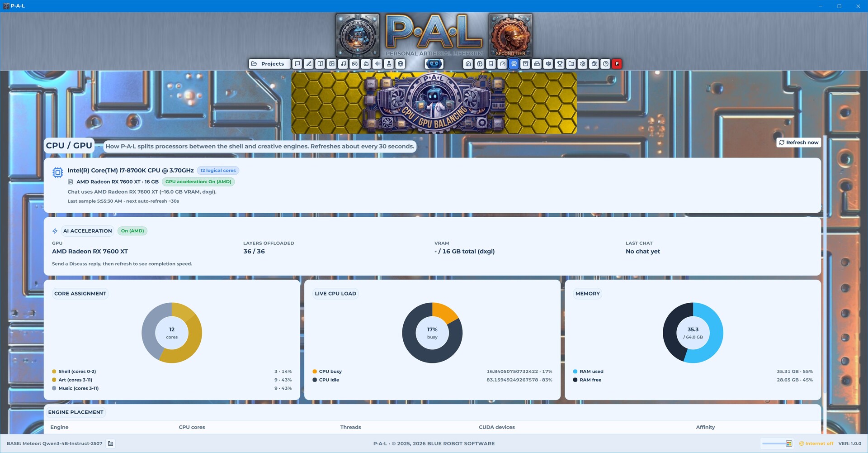Screen dimensions: 868x453
Task: Click the Threads column header
Action: 351,427
